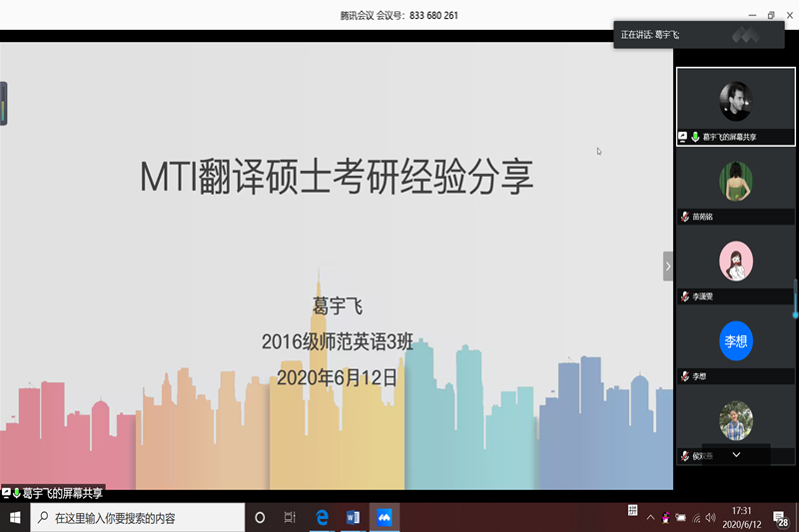Launch Microsoft Edge browser from taskbar

point(323,518)
